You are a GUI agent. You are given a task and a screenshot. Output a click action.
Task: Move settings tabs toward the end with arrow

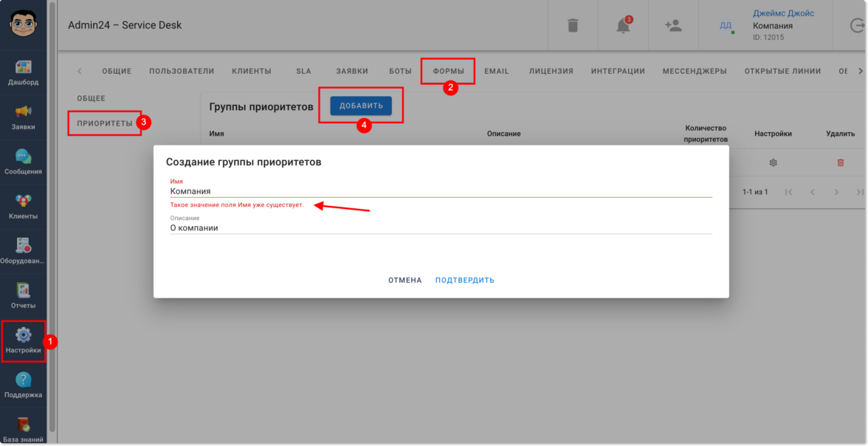click(861, 71)
